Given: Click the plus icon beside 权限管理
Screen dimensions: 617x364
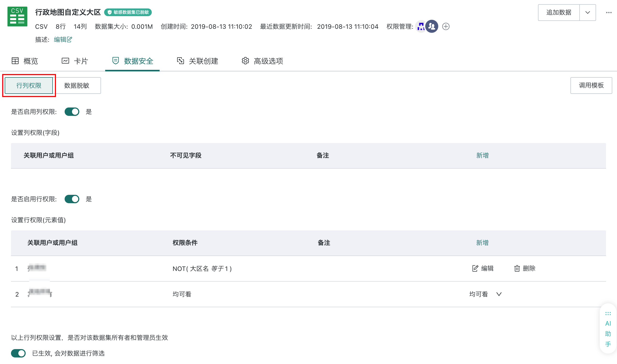Looking at the screenshot, I should [446, 26].
